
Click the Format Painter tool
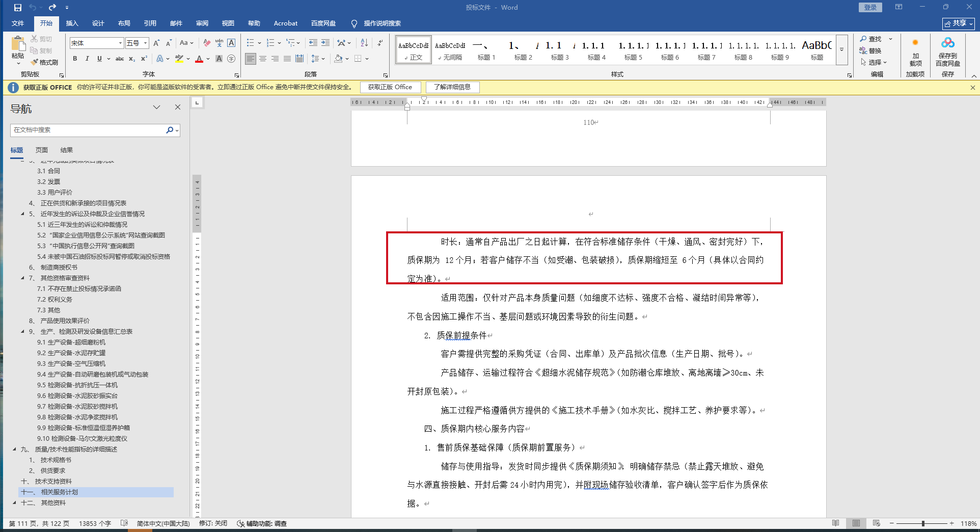[44, 62]
